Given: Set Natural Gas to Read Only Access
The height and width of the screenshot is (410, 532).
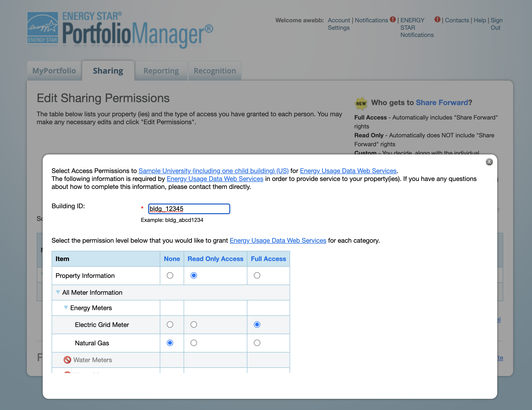Looking at the screenshot, I should click(x=194, y=343).
